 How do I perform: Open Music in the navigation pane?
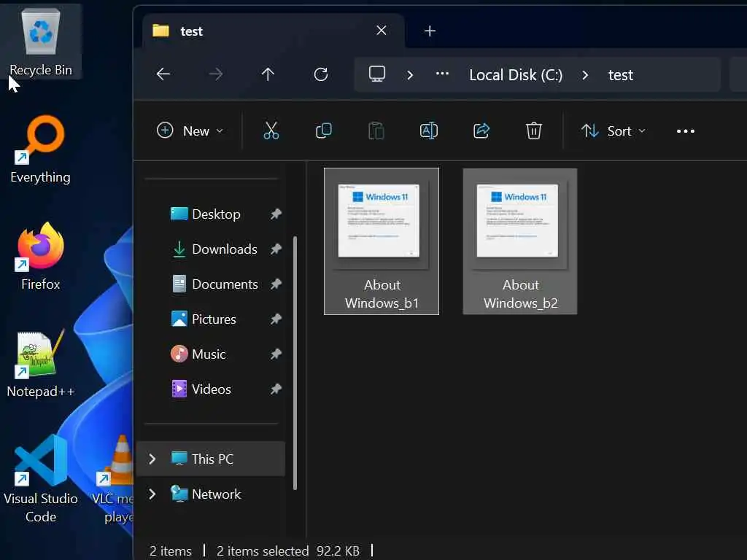(x=208, y=354)
